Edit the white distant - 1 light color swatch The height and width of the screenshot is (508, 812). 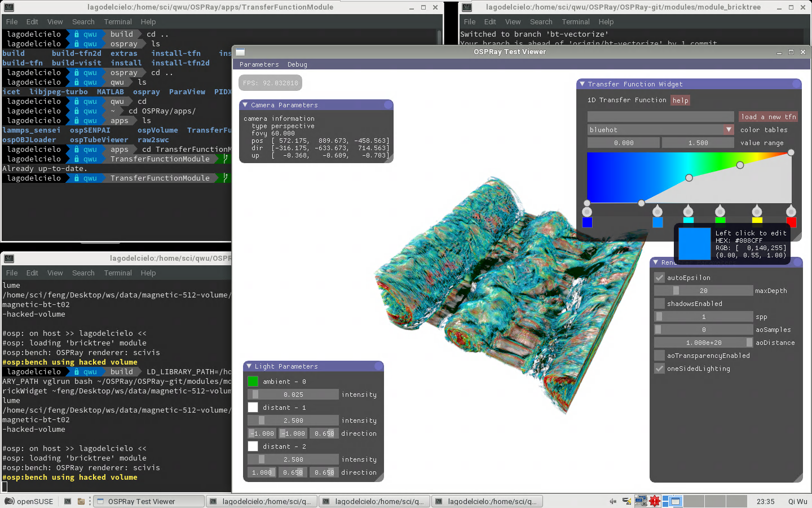[253, 408]
